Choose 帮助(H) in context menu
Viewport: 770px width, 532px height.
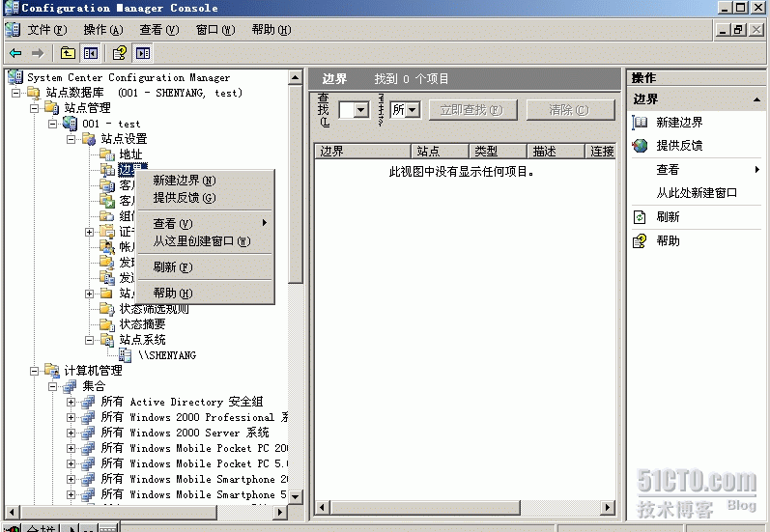coord(205,294)
